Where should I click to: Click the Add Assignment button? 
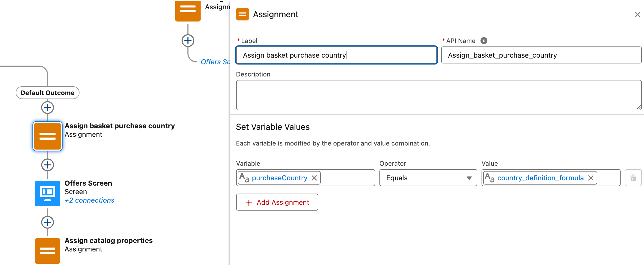click(277, 202)
